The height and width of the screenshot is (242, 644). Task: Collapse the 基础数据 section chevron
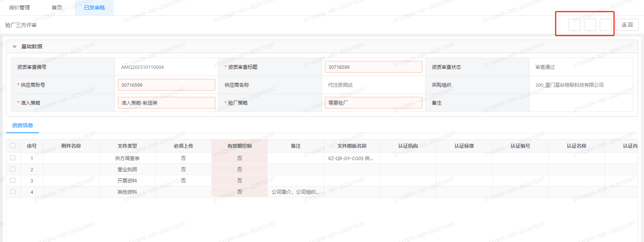[15, 46]
